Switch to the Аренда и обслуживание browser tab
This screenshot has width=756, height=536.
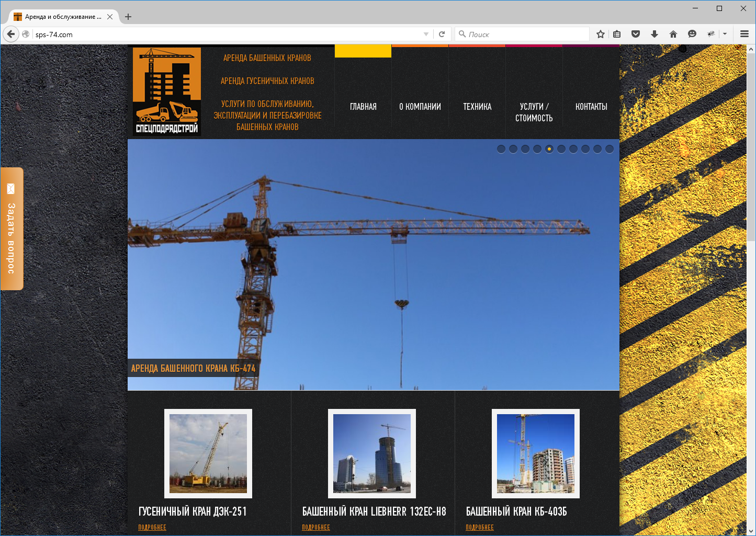pyautogui.click(x=63, y=17)
